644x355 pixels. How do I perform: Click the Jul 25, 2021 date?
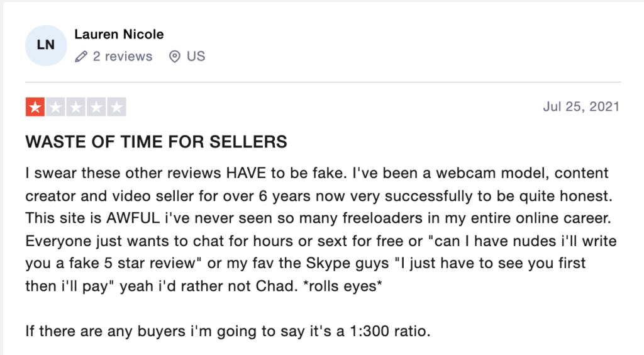581,107
